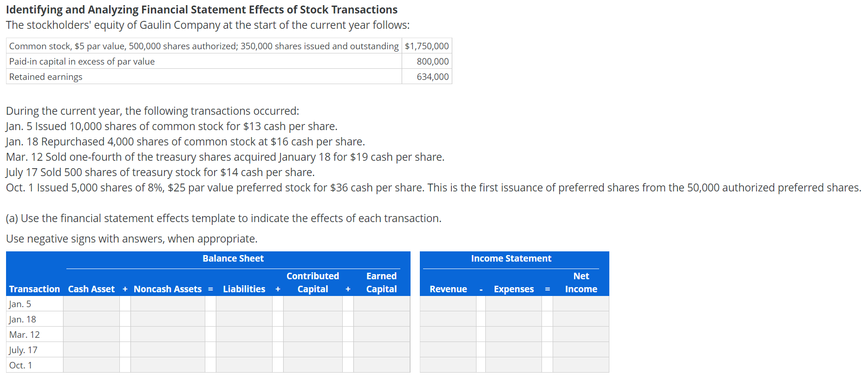This screenshot has width=868, height=381.
Task: Click the Jan. 5 Earned Capital input cell
Action: click(x=382, y=304)
